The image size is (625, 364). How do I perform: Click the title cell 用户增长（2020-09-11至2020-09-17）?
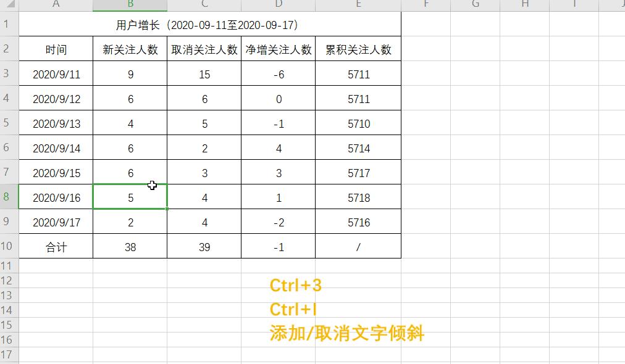210,23
